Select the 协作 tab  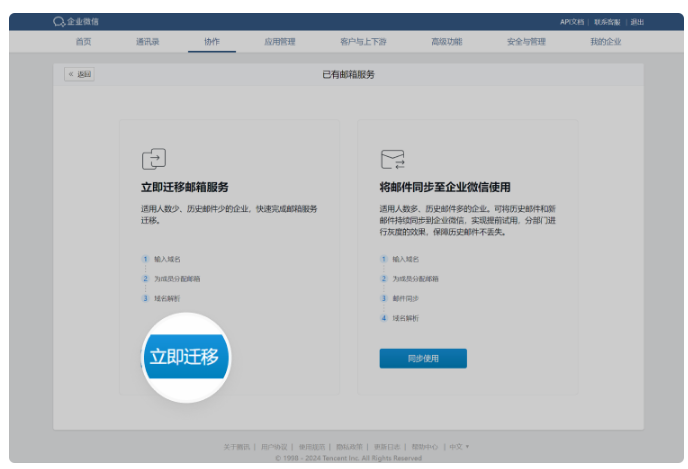click(x=212, y=42)
